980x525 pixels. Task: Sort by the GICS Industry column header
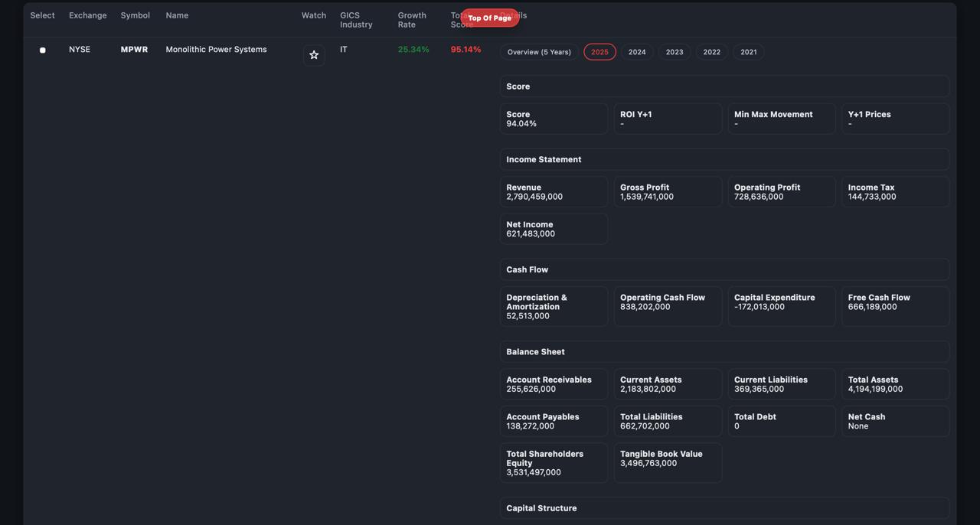(x=356, y=20)
